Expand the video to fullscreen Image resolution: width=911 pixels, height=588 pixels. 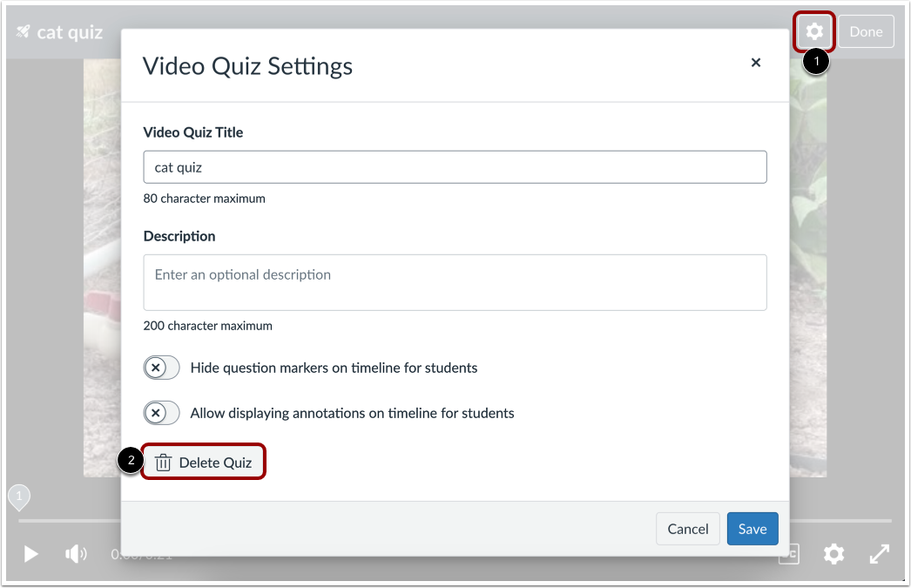(x=879, y=554)
